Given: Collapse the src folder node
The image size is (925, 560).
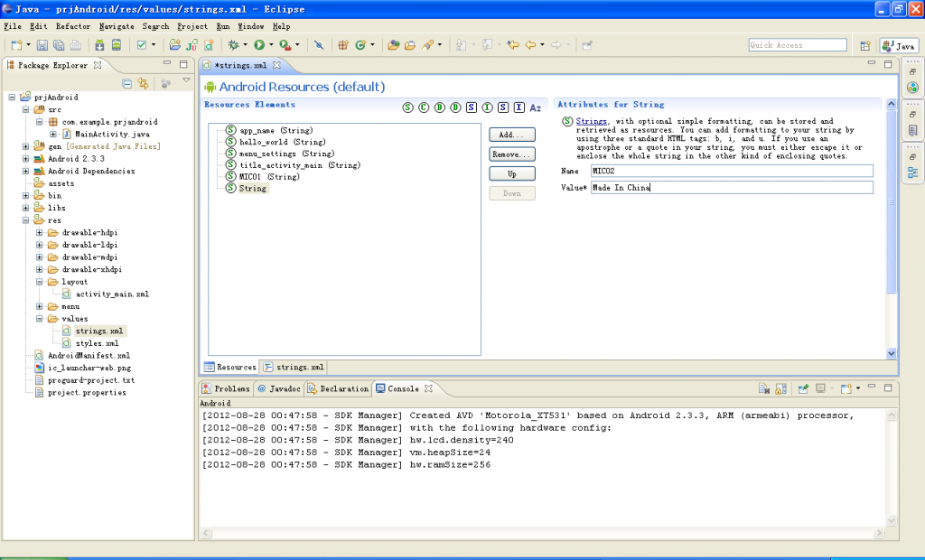Looking at the screenshot, I should click(x=25, y=110).
